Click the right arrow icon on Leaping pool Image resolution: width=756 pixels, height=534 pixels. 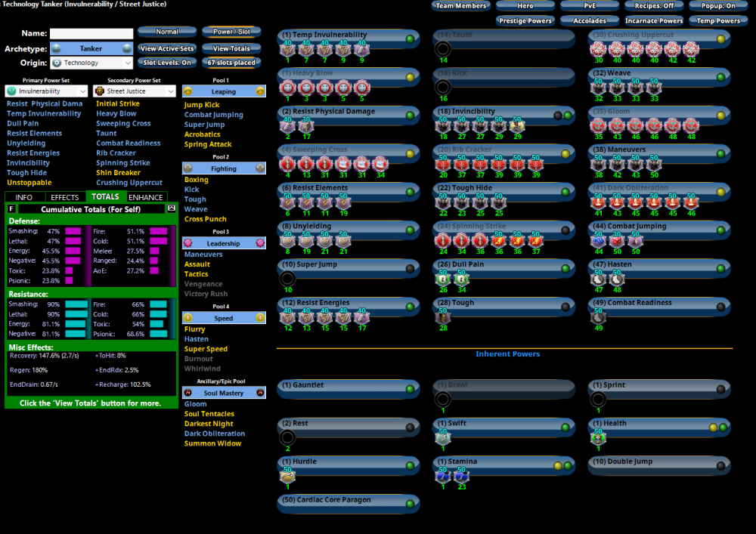coord(260,91)
